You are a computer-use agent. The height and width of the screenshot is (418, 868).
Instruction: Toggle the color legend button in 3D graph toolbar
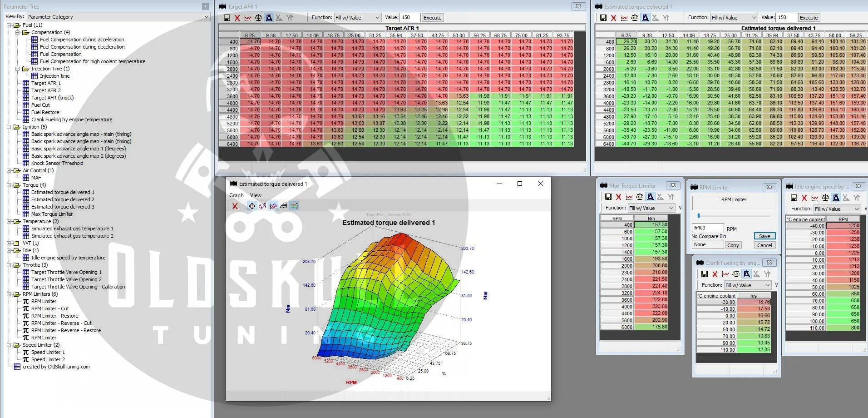[294, 206]
